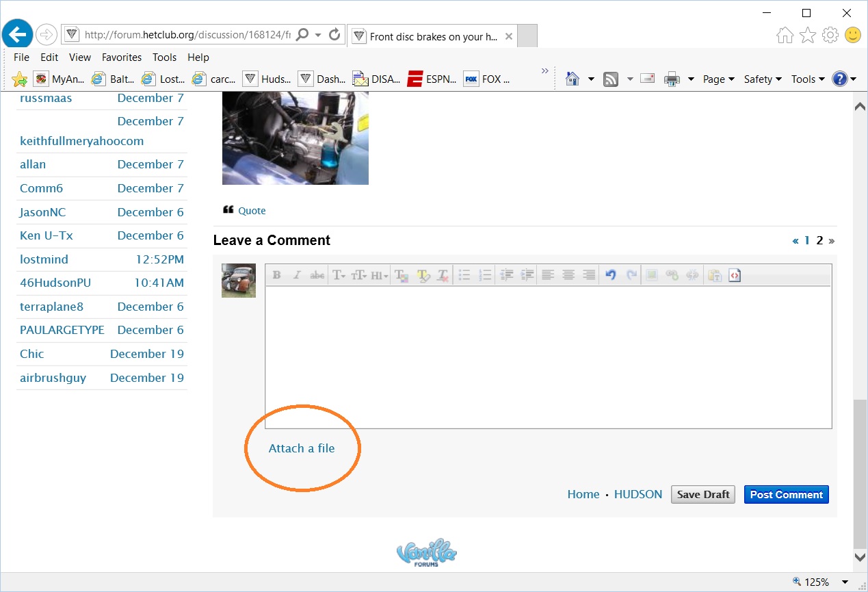This screenshot has height=592, width=868.
Task: Insert a numbered list
Action: (x=485, y=275)
